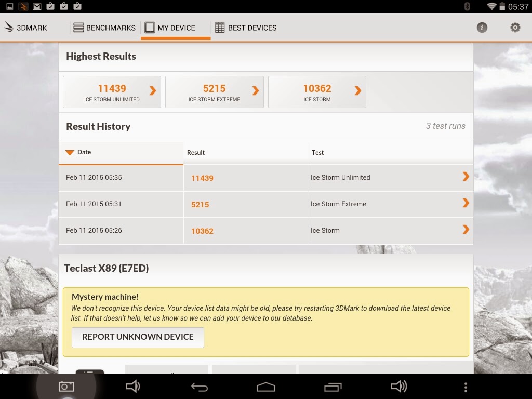The height and width of the screenshot is (399, 532).
Task: Open chevron for the Ice Storm history row
Action: (466, 229)
